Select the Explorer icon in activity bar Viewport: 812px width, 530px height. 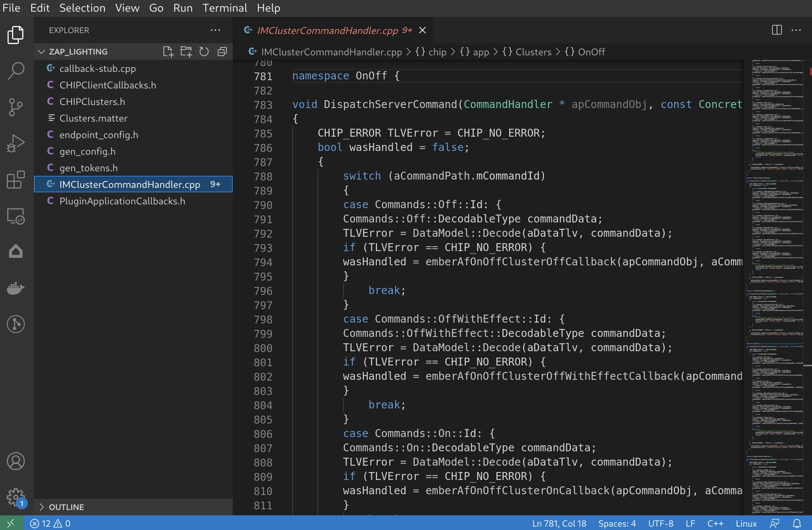pyautogui.click(x=16, y=35)
